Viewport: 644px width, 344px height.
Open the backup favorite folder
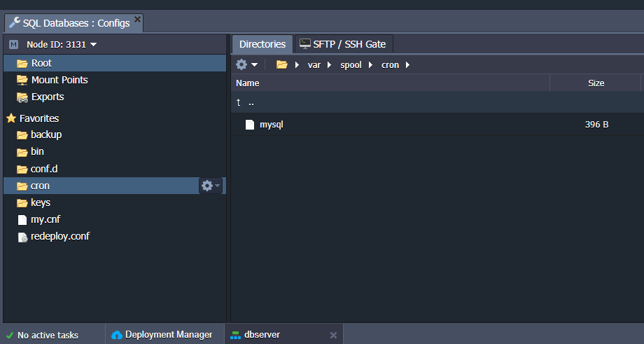tap(45, 135)
